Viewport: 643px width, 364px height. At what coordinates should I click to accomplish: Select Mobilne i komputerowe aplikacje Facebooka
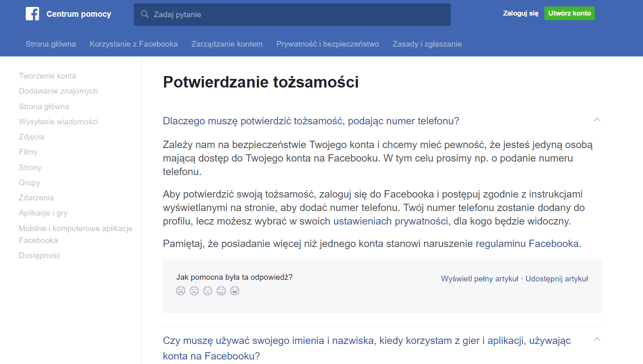click(x=76, y=234)
